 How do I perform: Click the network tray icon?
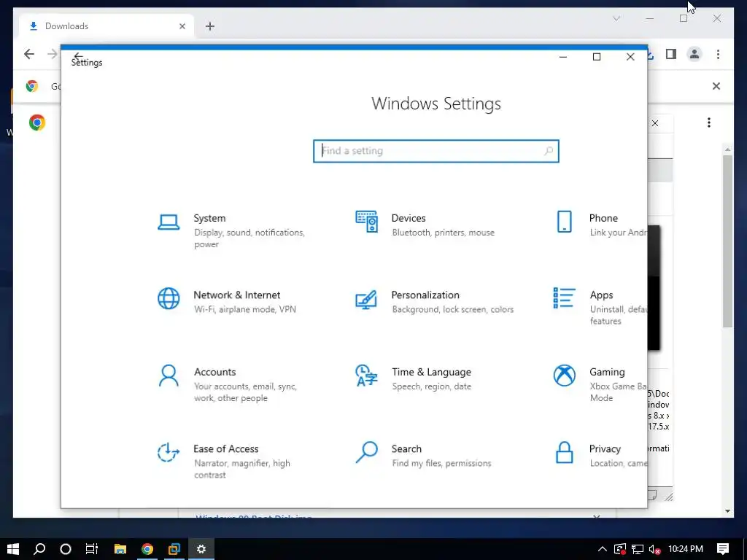click(638, 550)
